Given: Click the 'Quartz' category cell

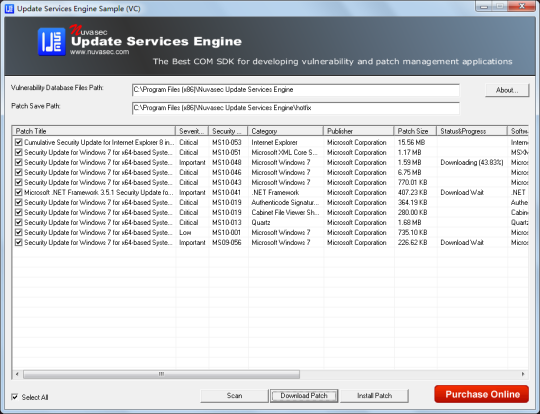Looking at the screenshot, I should [x=261, y=222].
